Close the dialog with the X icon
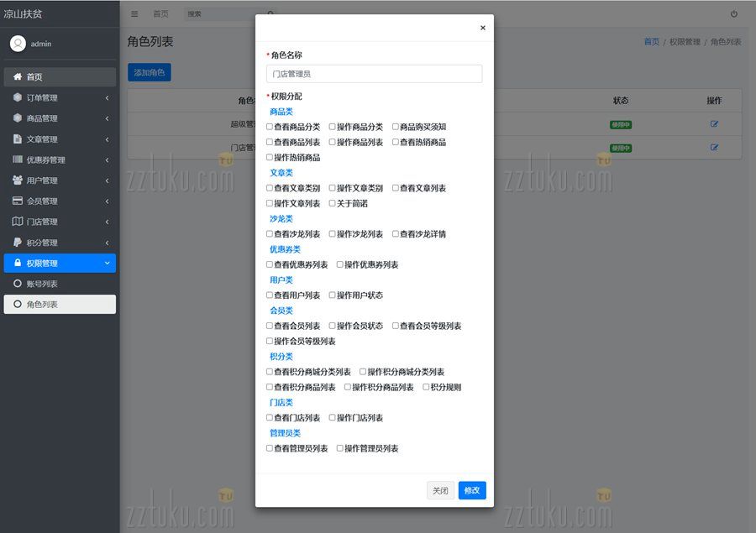 click(482, 28)
